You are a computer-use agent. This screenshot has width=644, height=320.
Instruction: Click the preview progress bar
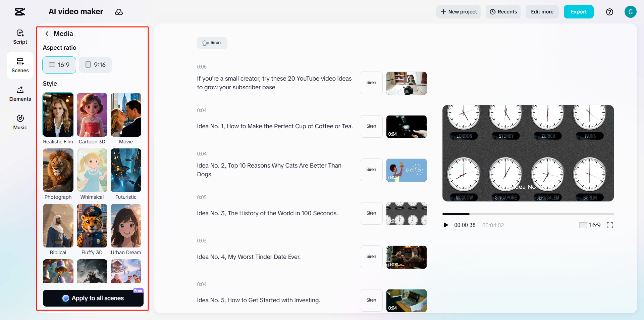[x=528, y=214]
